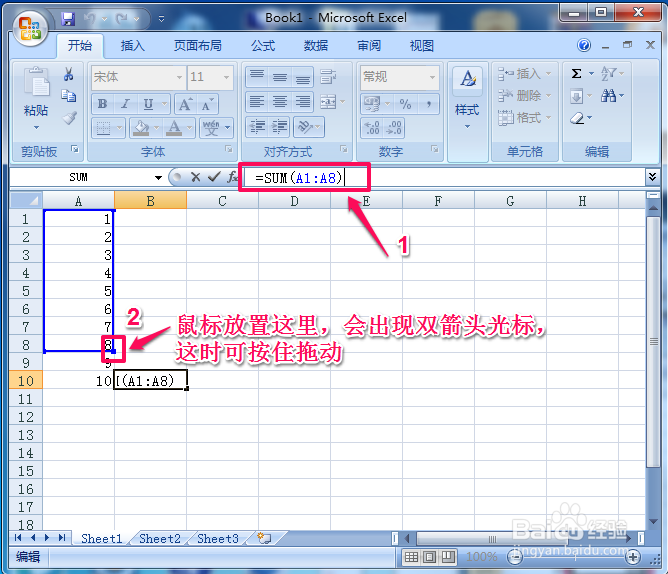The height and width of the screenshot is (574, 668).
Task: Apply the accounting currency format icon
Action: [x=372, y=104]
